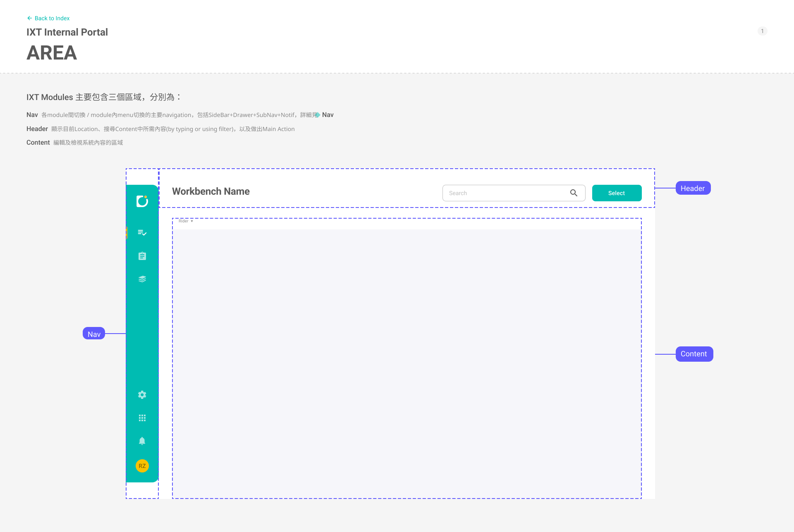Click the purple Nav annotation label
Viewport: 794px width, 532px height.
(94, 334)
